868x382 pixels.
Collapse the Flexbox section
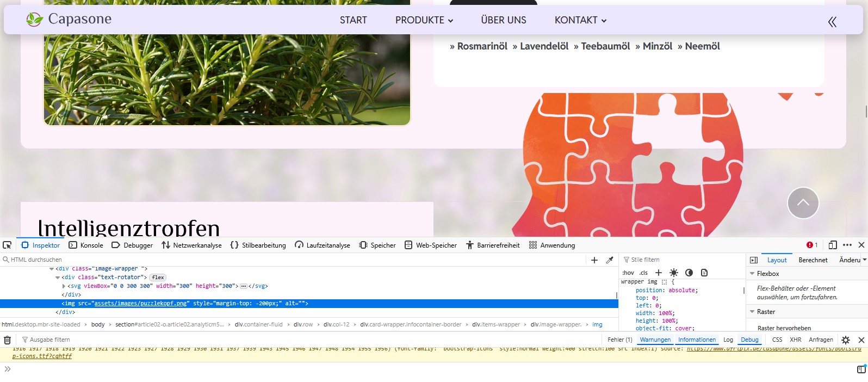click(752, 274)
